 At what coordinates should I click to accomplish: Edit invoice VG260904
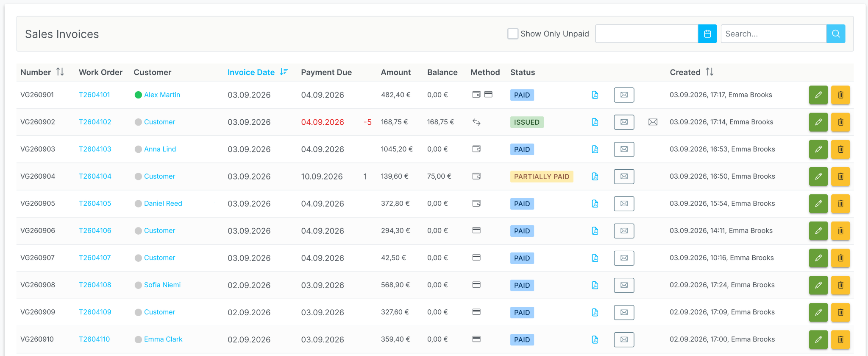818,177
